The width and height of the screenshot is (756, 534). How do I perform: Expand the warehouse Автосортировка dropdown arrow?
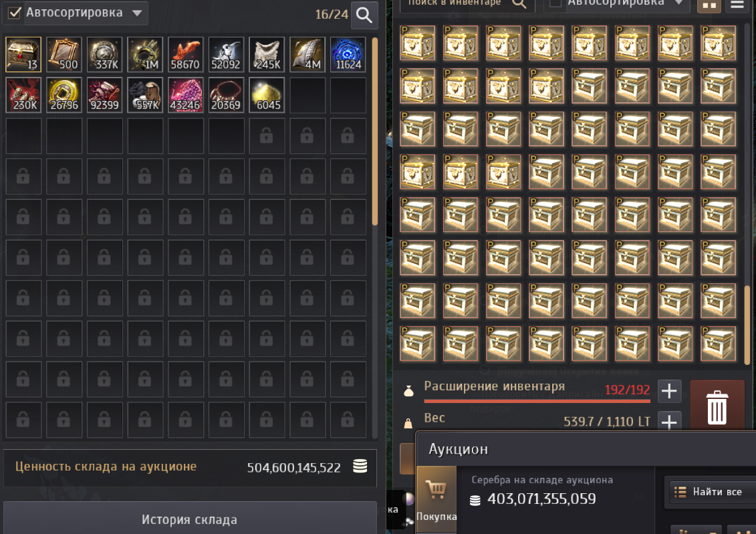(137, 13)
